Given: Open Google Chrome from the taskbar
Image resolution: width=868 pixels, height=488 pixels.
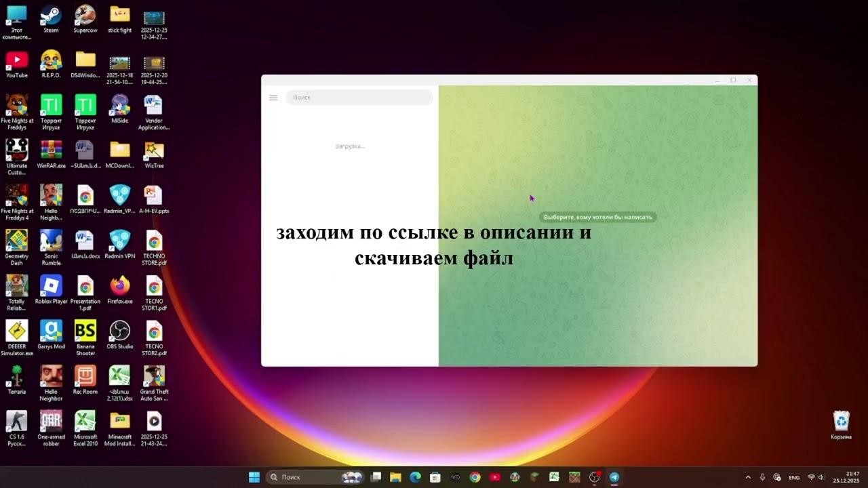Looking at the screenshot, I should tap(475, 477).
